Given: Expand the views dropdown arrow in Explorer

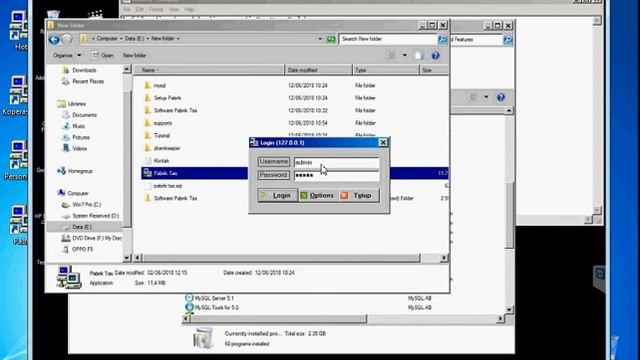Looking at the screenshot, I should pos(404,56).
